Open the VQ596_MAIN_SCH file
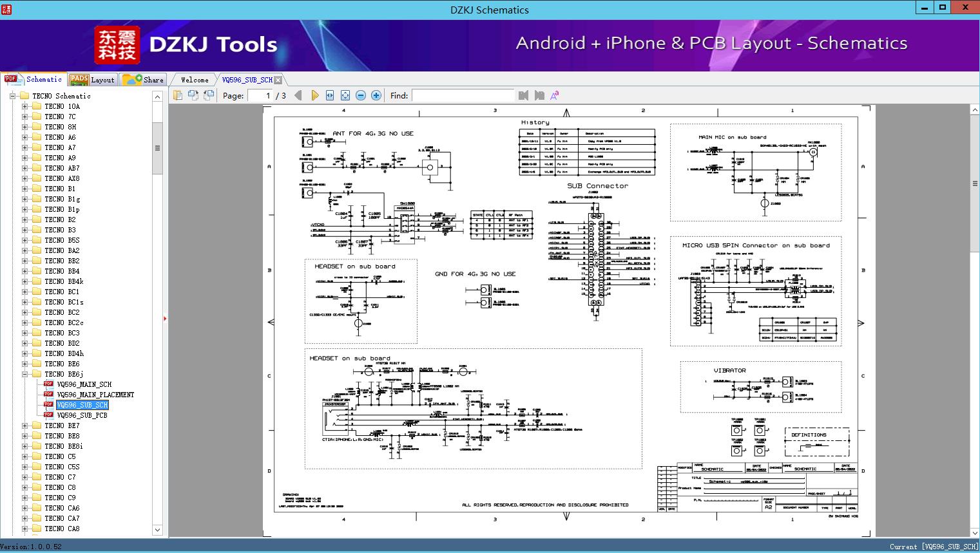 click(x=84, y=384)
